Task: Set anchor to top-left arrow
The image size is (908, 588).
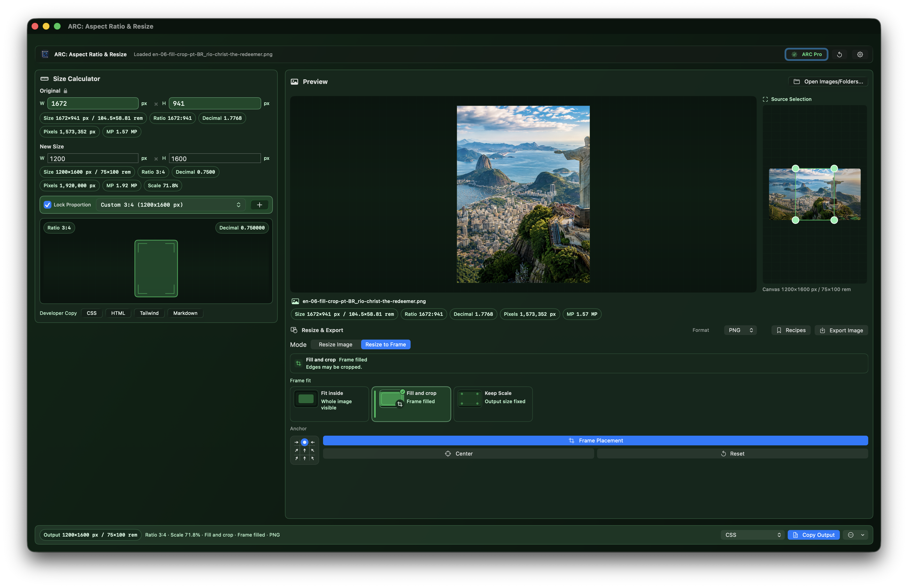Action: (x=296, y=442)
